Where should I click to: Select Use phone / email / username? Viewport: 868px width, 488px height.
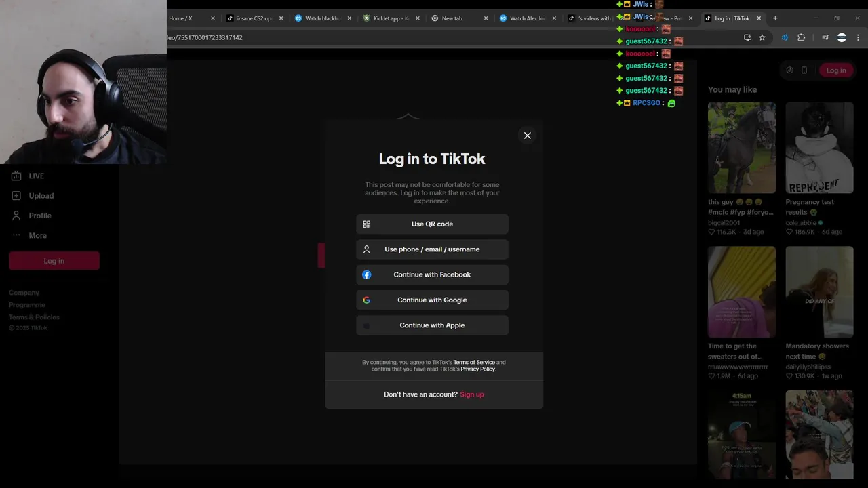pos(432,249)
